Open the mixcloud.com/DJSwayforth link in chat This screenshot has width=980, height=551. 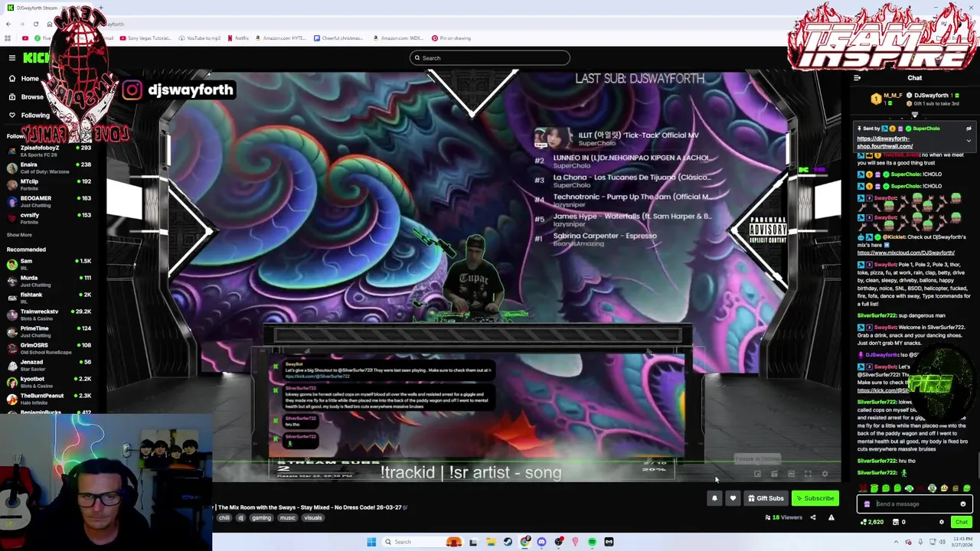tap(906, 253)
